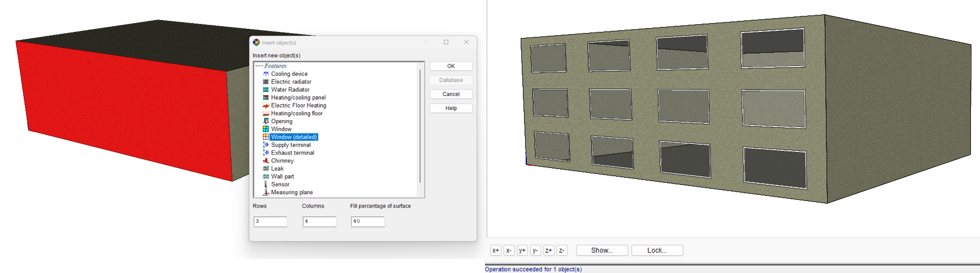This screenshot has height=273, width=980.
Task: Select the Measuring plane icon
Action: 266,192
